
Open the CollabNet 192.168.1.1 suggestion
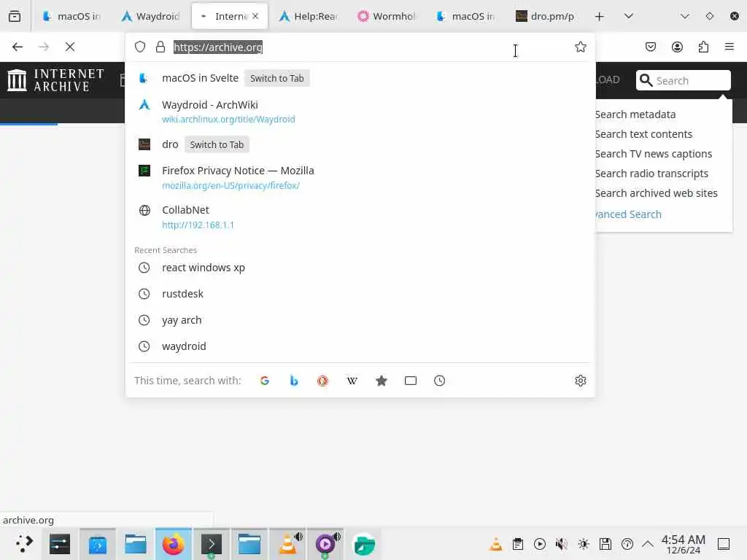(x=360, y=217)
